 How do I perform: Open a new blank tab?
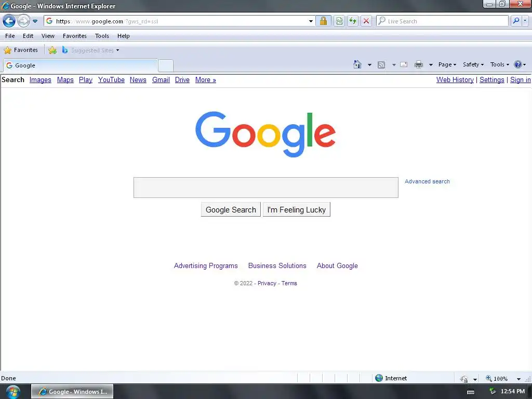click(166, 65)
